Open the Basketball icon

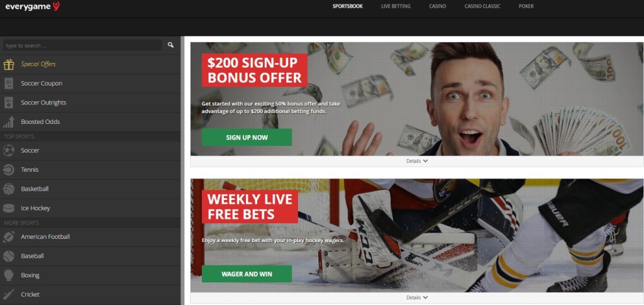9,189
